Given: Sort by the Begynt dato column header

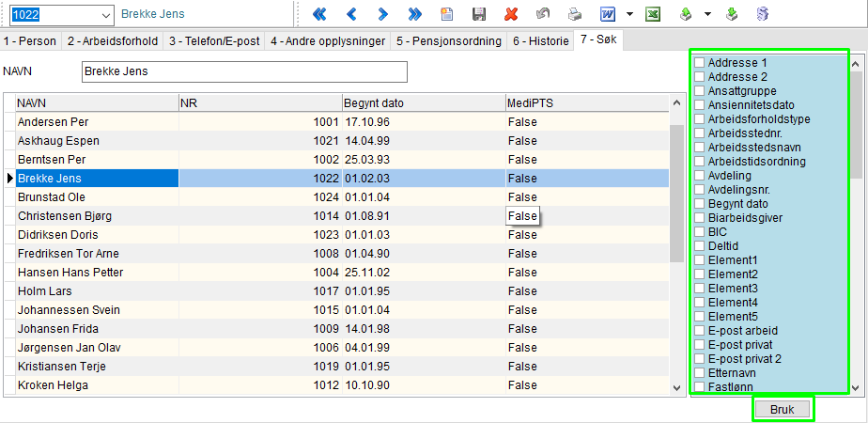Looking at the screenshot, I should pyautogui.click(x=423, y=102).
